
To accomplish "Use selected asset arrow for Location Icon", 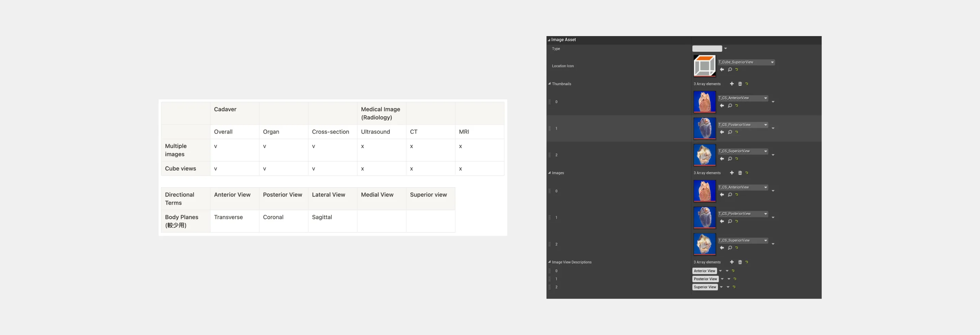I will pyautogui.click(x=722, y=70).
